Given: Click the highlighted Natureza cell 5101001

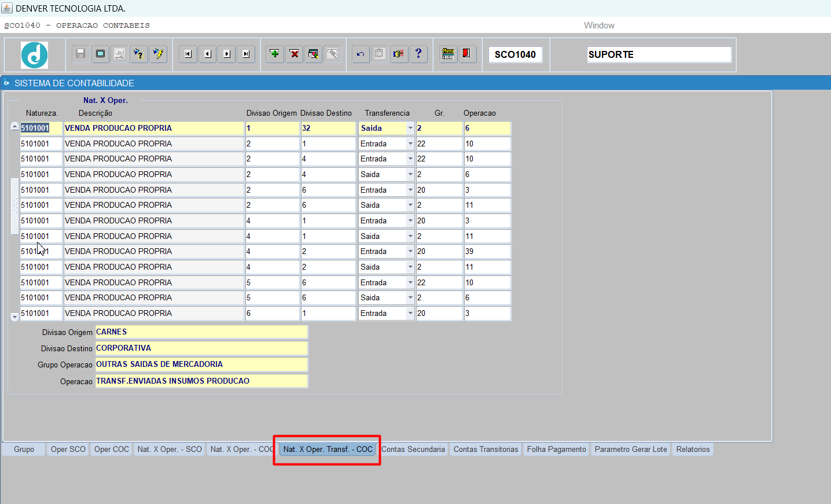Looking at the screenshot, I should coord(41,128).
